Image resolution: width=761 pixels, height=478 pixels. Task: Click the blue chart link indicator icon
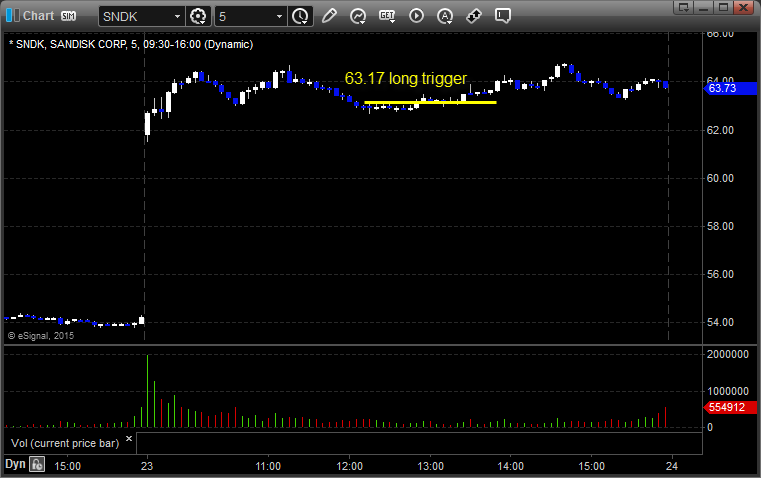point(13,16)
